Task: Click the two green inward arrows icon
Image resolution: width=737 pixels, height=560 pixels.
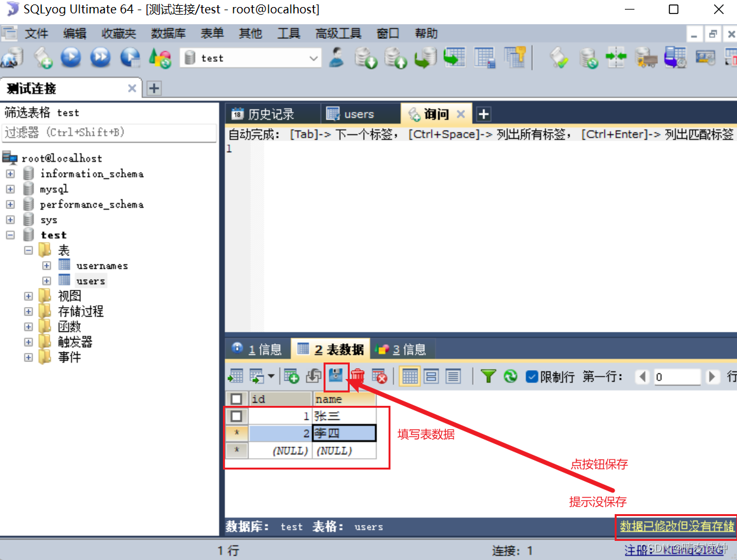Action: (616, 58)
